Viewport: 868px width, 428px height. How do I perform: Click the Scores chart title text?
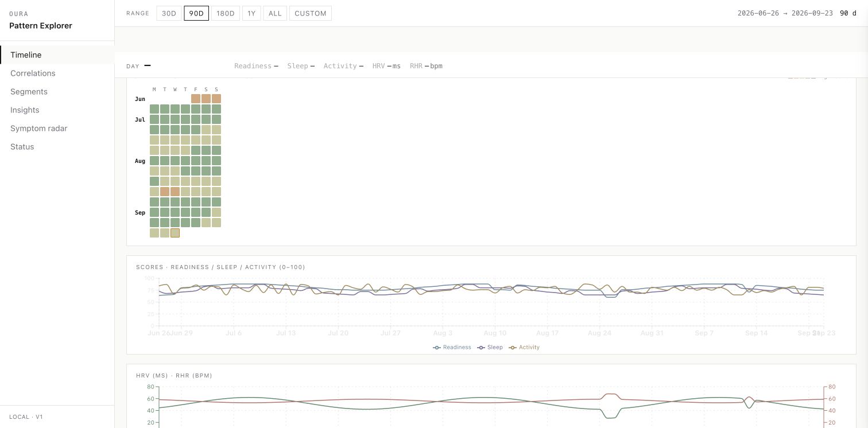click(x=220, y=267)
